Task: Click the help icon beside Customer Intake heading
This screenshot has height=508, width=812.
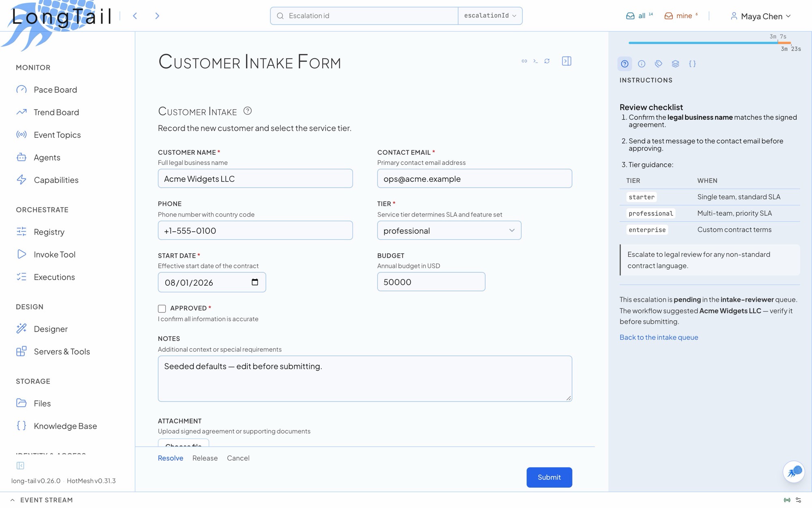Action: [247, 111]
